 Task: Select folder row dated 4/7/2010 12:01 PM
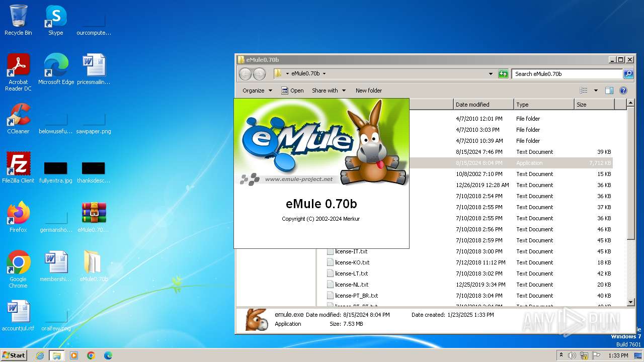click(511, 119)
